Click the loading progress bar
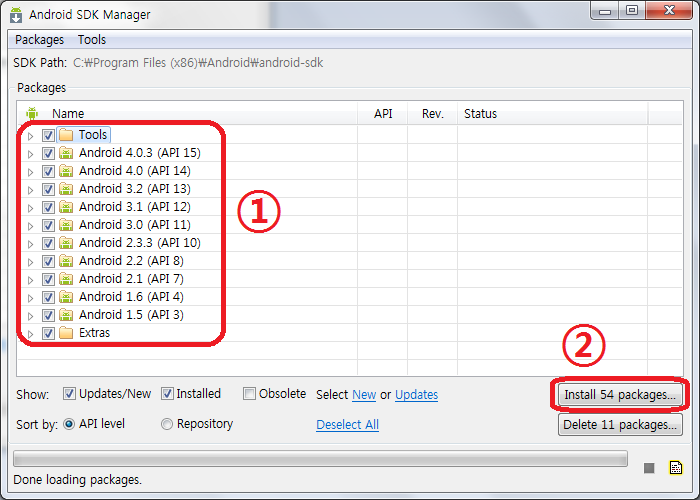The height and width of the screenshot is (500, 700). tap(320, 458)
